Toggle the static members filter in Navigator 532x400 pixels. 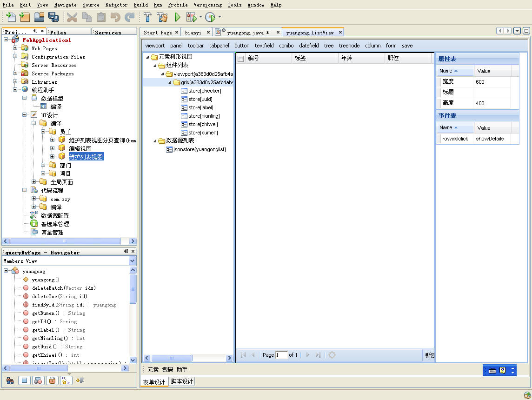[38, 380]
